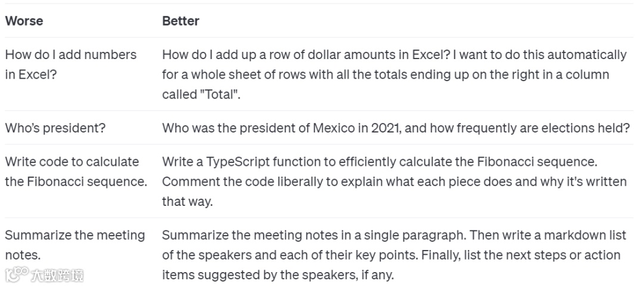Screen dimensions: 644x287
Task: Click the line "Comment the code liberally"
Action: click(394, 181)
